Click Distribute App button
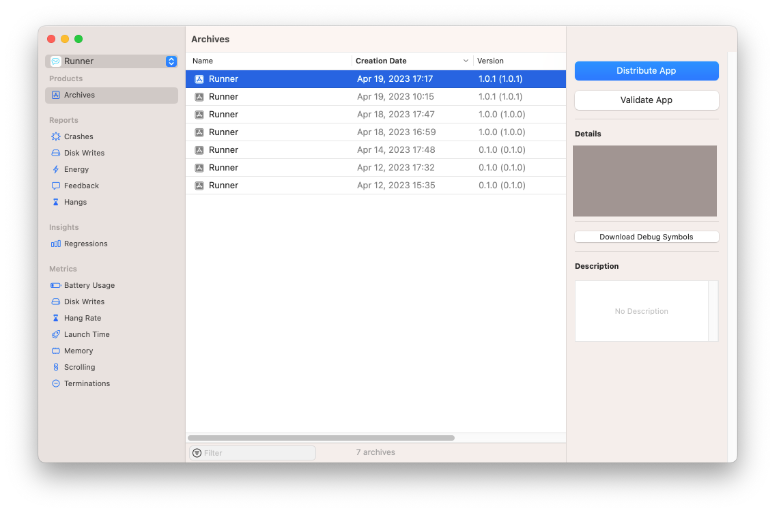Viewport: 775px width, 513px height. [x=646, y=71]
